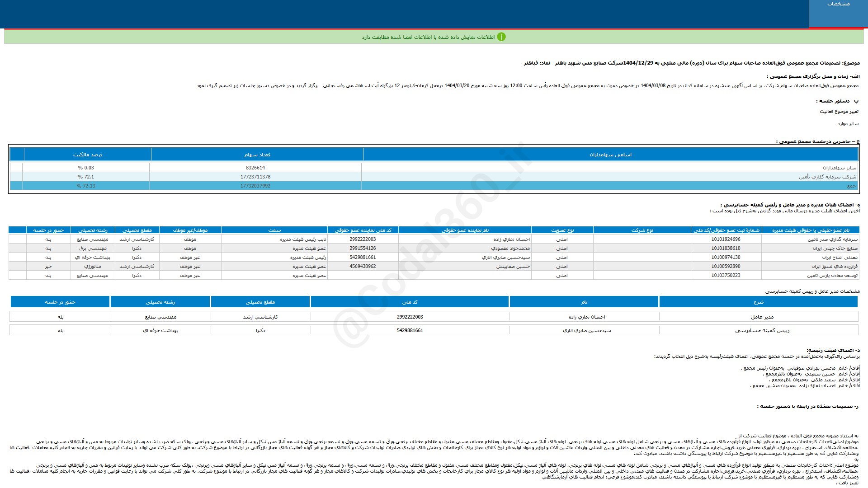Select the 'شرح' column header
868x488 pixels.
click(758, 302)
